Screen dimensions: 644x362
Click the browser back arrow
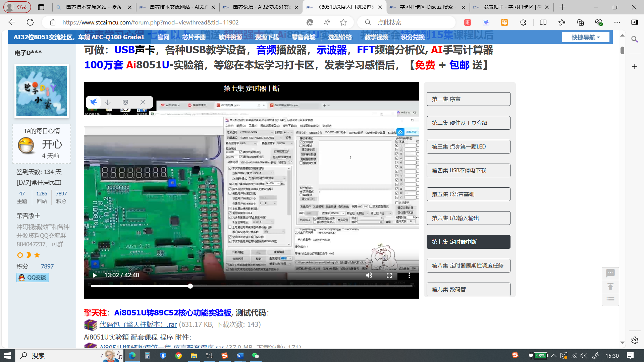12,22
